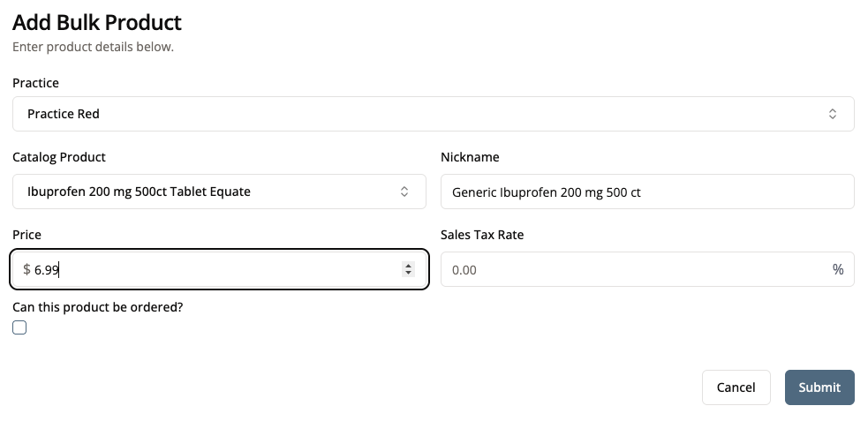Open the Ibuprofen 200 mg Catalog Product dropdown
The image size is (868, 421).
point(212,192)
